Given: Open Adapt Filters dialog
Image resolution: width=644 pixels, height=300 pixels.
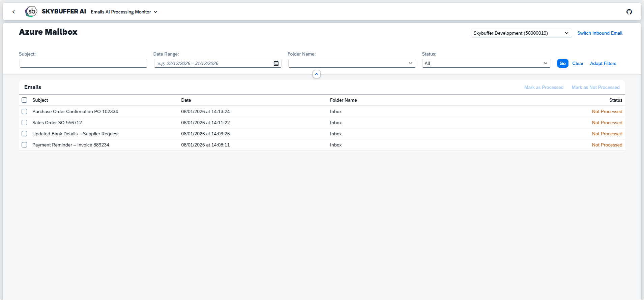Looking at the screenshot, I should pyautogui.click(x=603, y=63).
